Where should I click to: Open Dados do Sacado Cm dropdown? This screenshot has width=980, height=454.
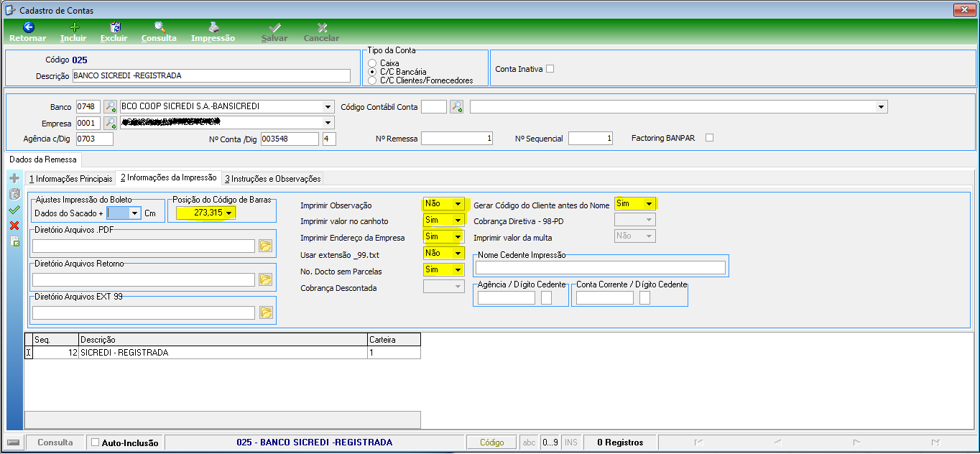point(134,213)
